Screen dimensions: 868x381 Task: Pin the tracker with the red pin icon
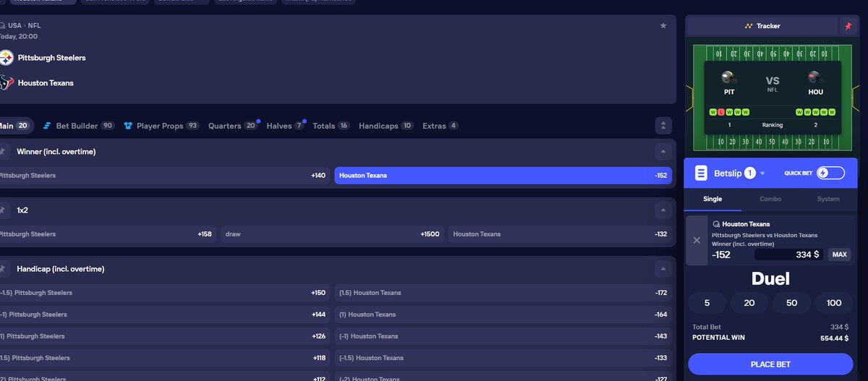(x=848, y=26)
